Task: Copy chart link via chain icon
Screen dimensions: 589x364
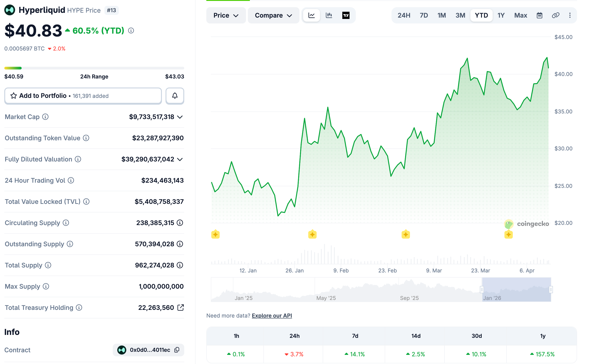Action: point(555,15)
